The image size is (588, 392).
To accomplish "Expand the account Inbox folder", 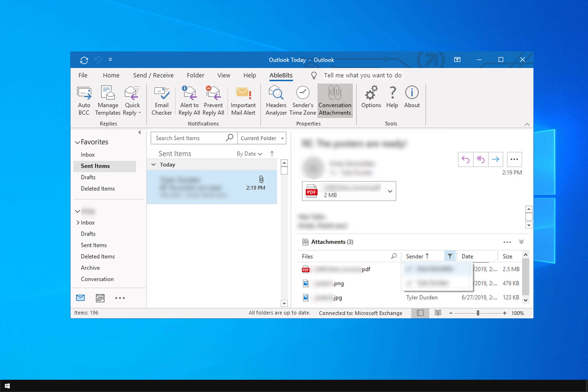I will coord(78,223).
